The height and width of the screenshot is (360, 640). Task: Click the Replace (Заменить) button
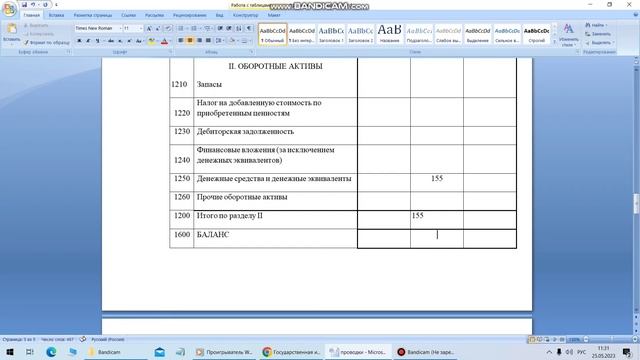[x=598, y=34]
